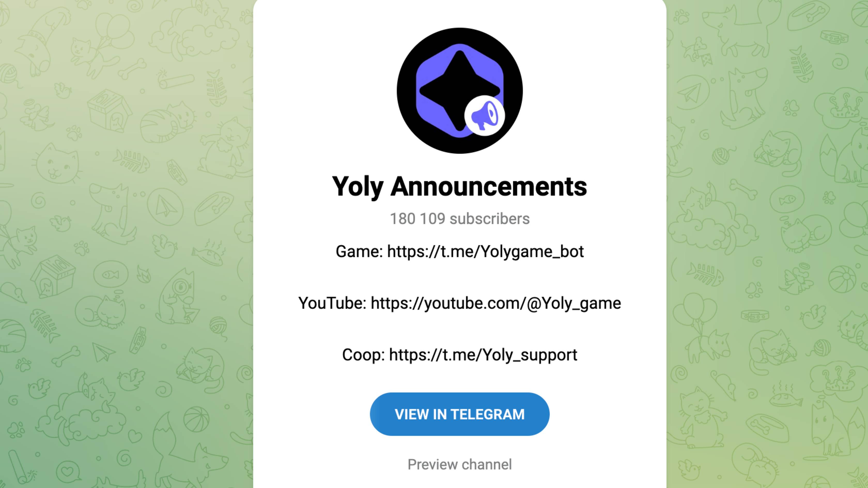The image size is (868, 488).
Task: Open the YouTube @Yoly_game channel link
Action: tap(496, 303)
